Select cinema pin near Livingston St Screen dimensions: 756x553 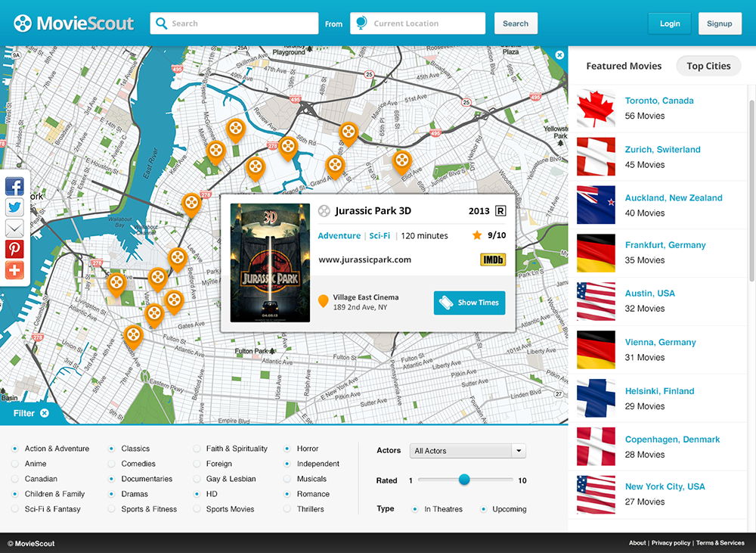coord(116,284)
